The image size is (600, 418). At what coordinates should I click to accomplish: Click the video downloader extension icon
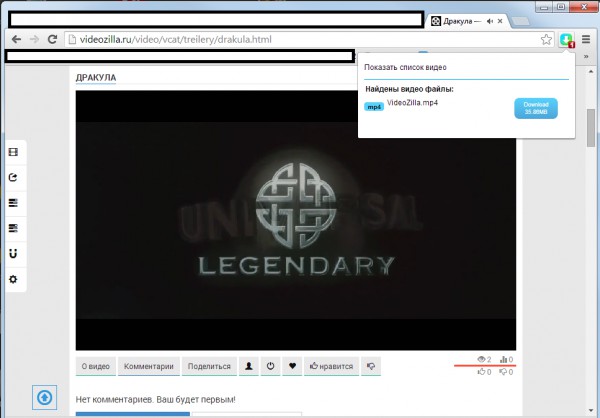click(x=567, y=39)
